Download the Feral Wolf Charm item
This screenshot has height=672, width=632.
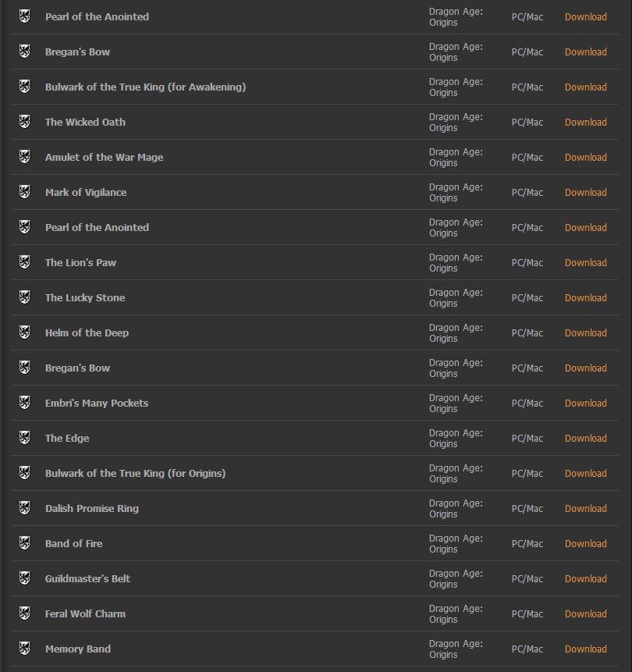pyautogui.click(x=585, y=613)
